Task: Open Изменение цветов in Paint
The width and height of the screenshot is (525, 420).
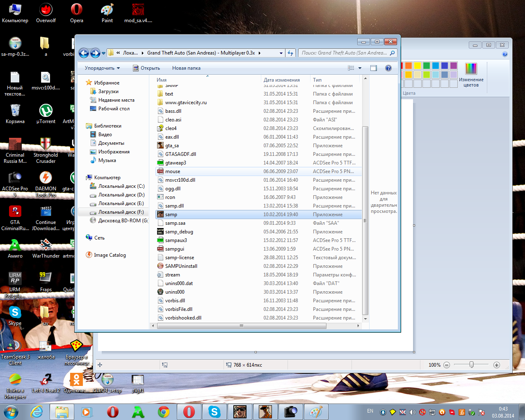Action: click(471, 75)
